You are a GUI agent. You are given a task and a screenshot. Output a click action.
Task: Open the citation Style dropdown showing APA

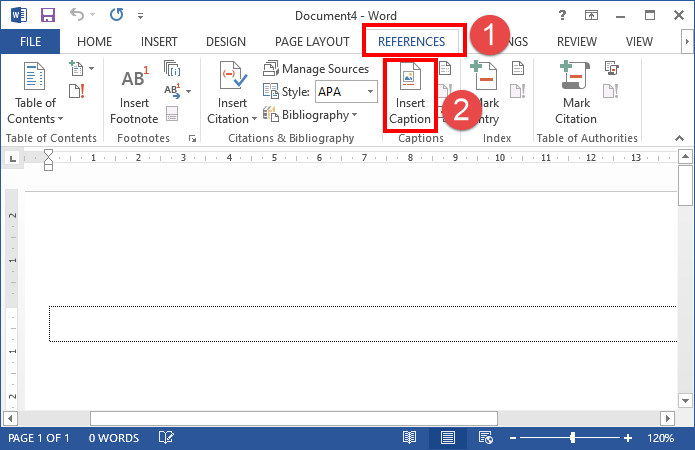[345, 92]
